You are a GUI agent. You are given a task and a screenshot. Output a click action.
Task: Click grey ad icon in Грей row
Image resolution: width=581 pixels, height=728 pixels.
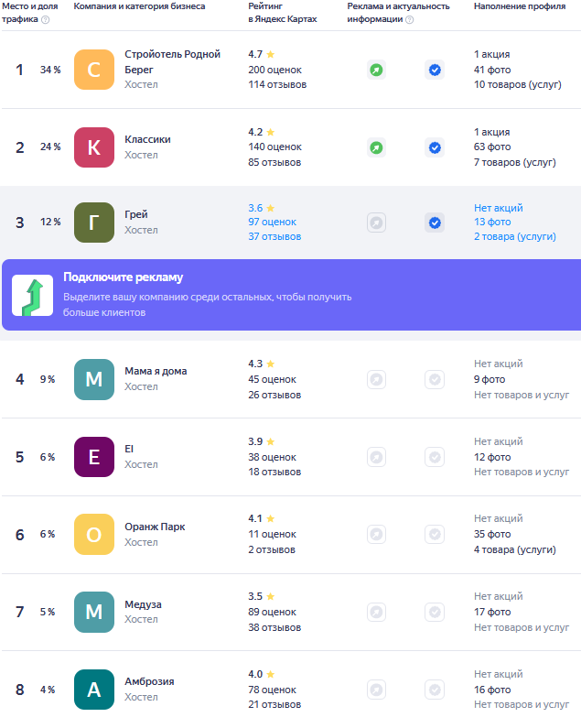[x=376, y=223]
